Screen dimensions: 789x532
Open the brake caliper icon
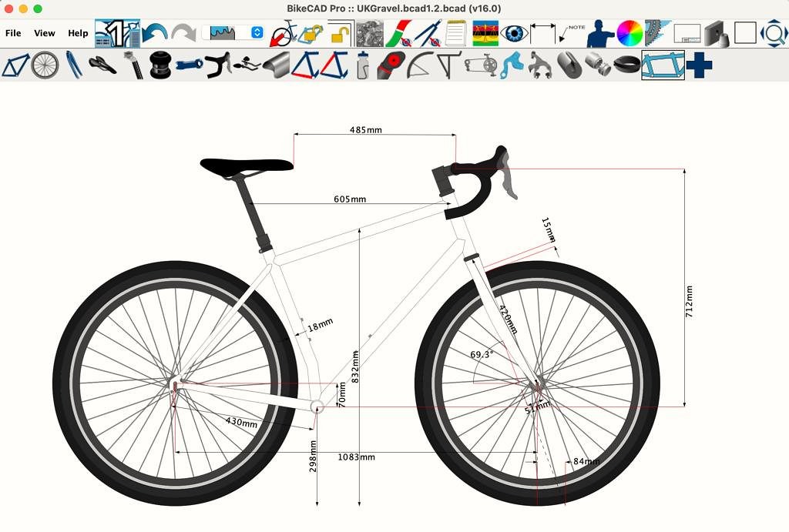pos(539,65)
